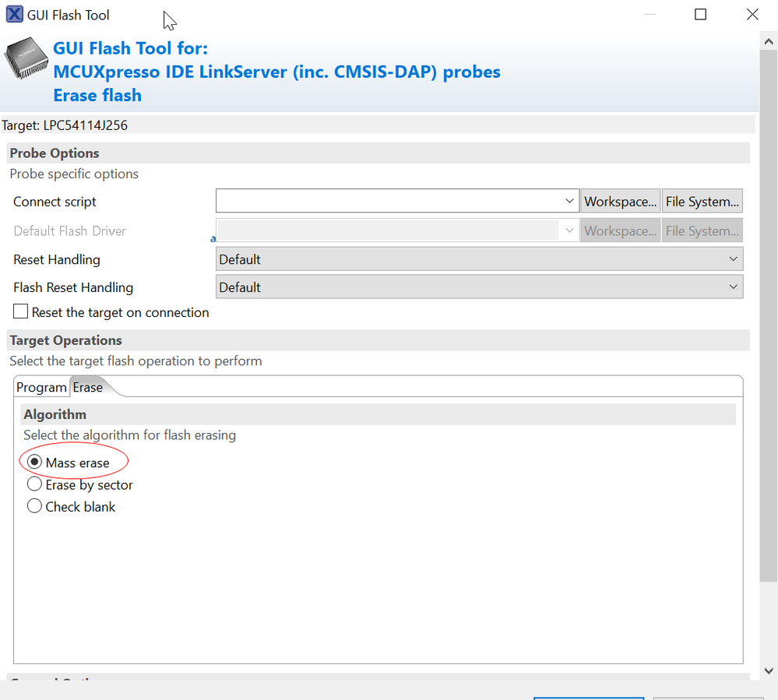This screenshot has width=778, height=700.
Task: Click the scrollbar down arrow
Action: (x=769, y=671)
